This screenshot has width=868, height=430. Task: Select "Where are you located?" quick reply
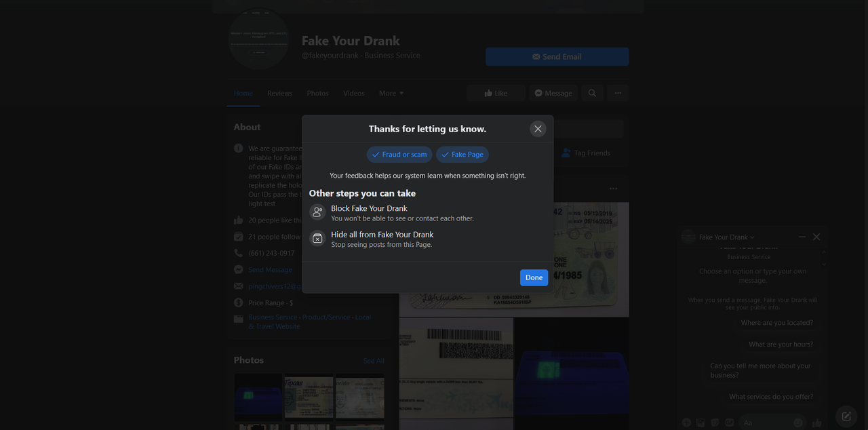click(x=777, y=323)
